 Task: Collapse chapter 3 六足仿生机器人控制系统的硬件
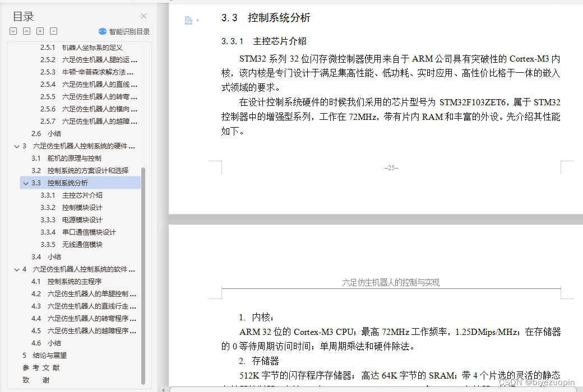click(x=17, y=146)
